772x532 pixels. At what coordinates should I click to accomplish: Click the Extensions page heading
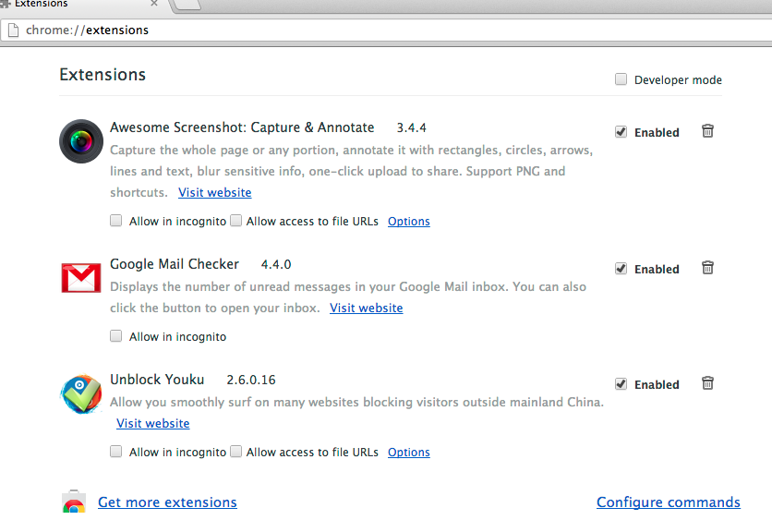pos(103,75)
